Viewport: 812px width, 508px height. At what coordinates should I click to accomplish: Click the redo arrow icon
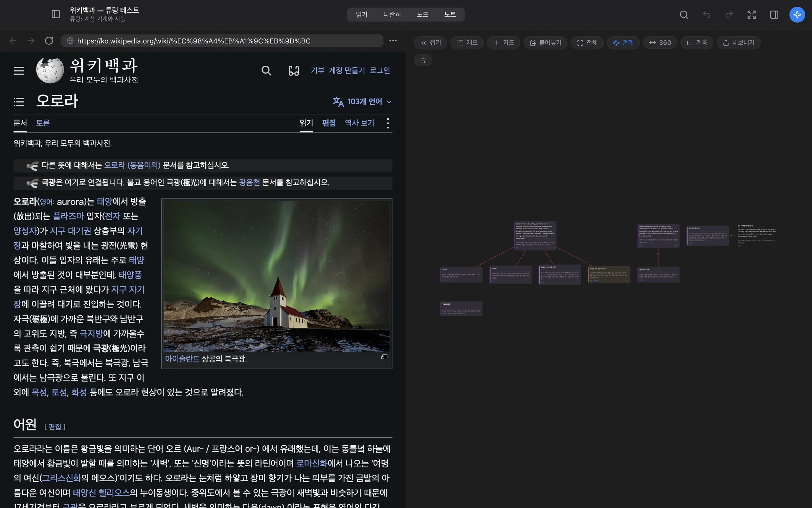tap(729, 15)
